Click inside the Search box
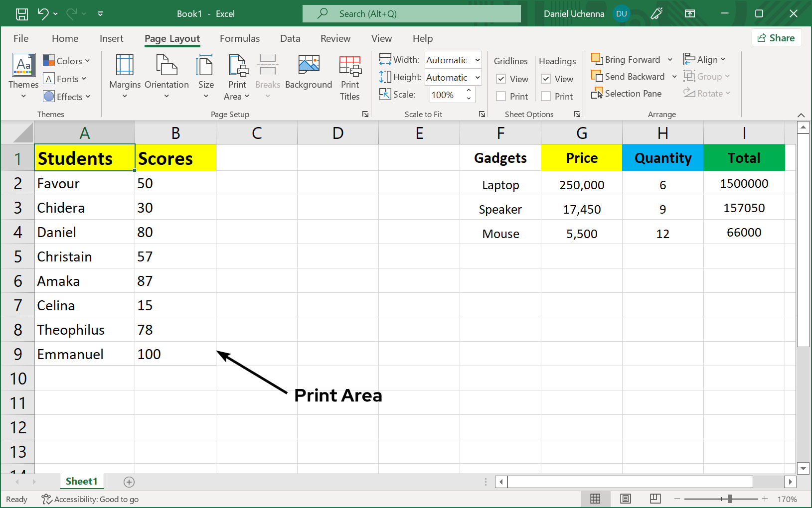Screen dimensions: 812x508 pyautogui.click(x=412, y=14)
